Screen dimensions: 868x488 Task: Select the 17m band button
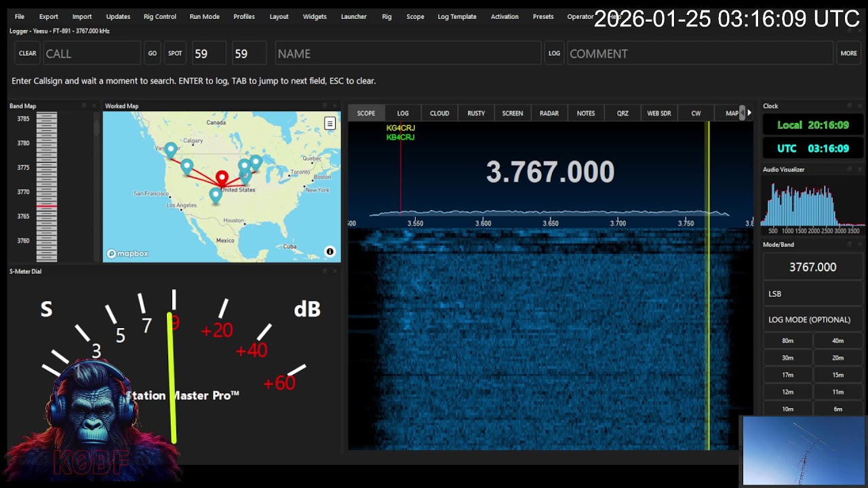point(787,375)
